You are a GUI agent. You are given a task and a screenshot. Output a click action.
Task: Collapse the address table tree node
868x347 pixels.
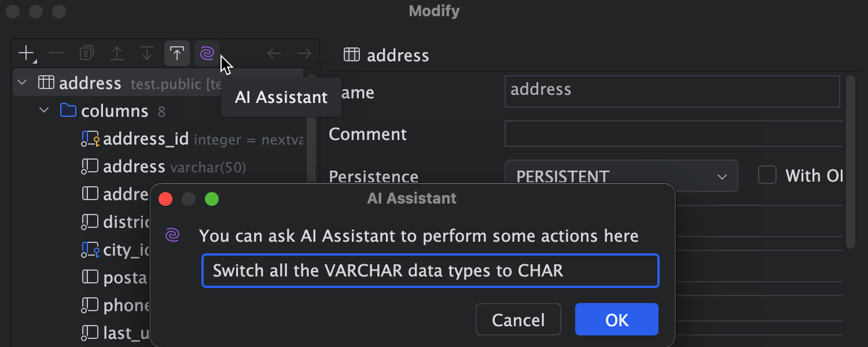click(23, 83)
